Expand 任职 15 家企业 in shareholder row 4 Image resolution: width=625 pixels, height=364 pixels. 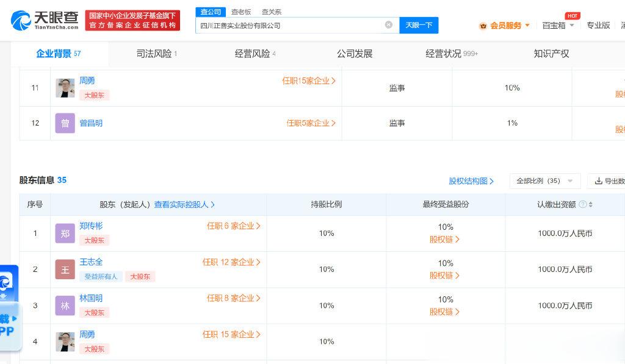click(231, 334)
